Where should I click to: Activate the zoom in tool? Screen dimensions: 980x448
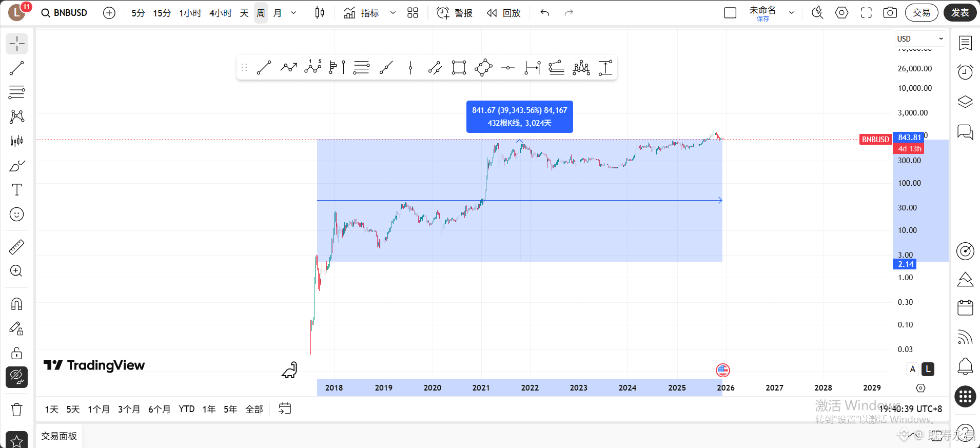pos(16,271)
